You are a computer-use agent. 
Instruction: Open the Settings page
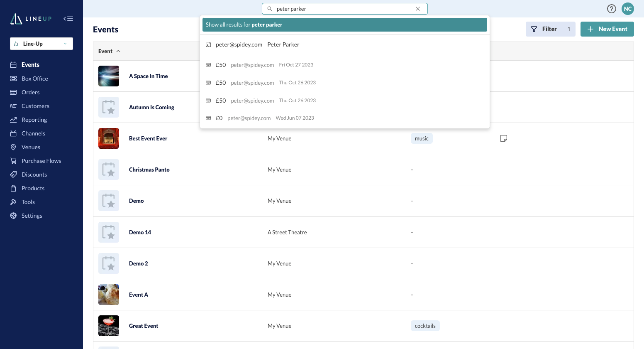pyautogui.click(x=32, y=216)
